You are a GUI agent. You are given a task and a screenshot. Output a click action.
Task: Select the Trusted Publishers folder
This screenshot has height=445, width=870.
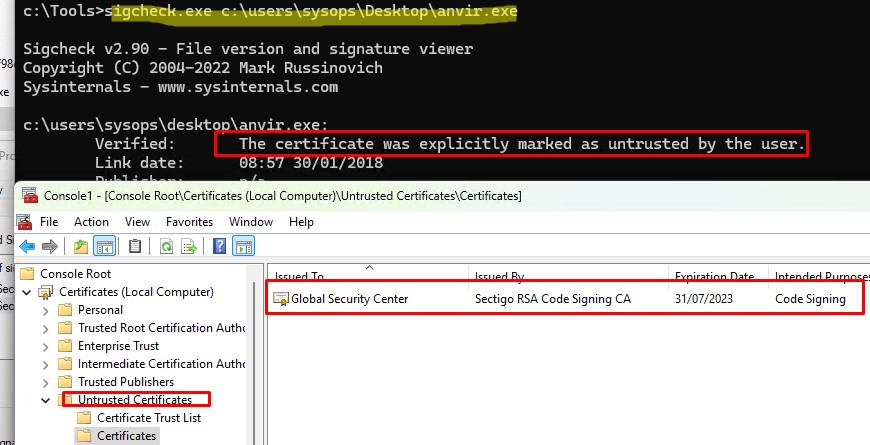click(x=126, y=382)
